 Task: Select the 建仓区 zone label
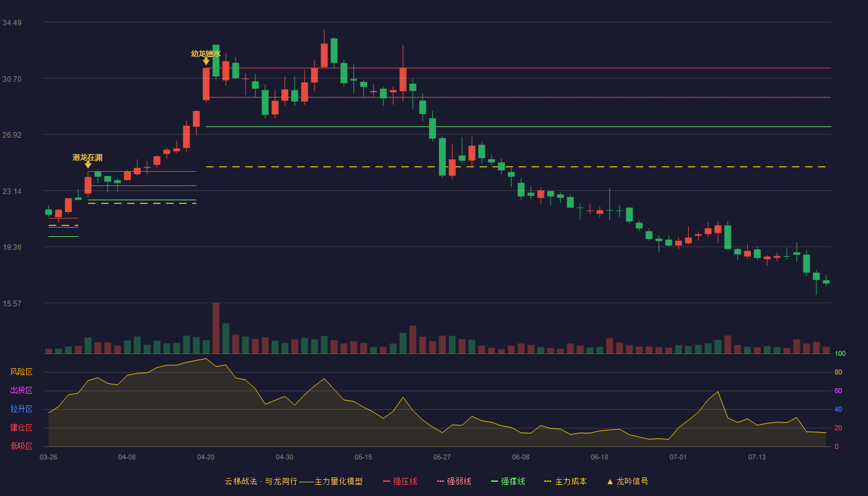pos(21,428)
